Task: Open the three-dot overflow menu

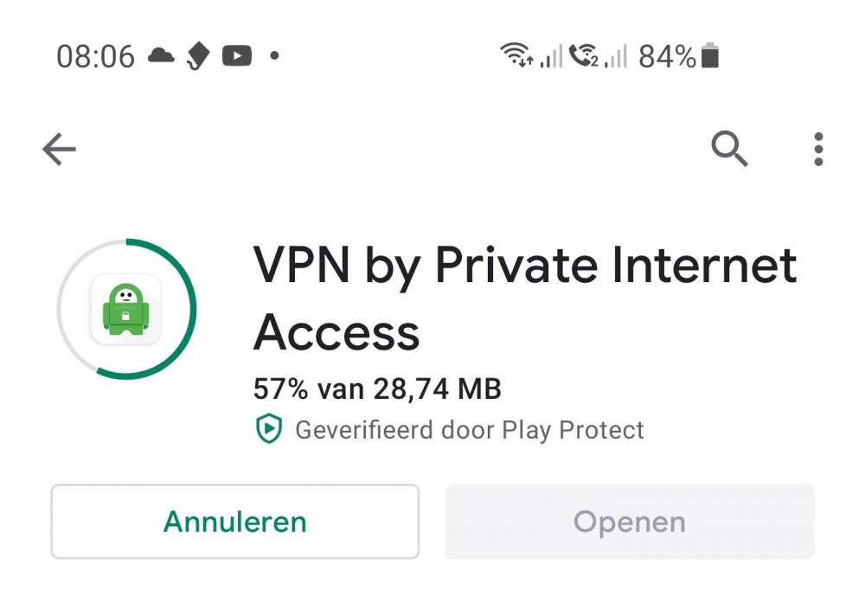Action: (817, 150)
